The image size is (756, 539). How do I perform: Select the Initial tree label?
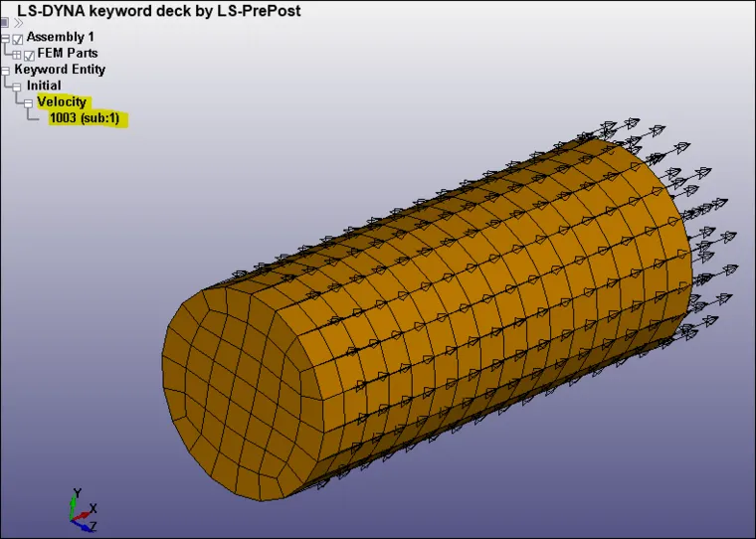[44, 86]
